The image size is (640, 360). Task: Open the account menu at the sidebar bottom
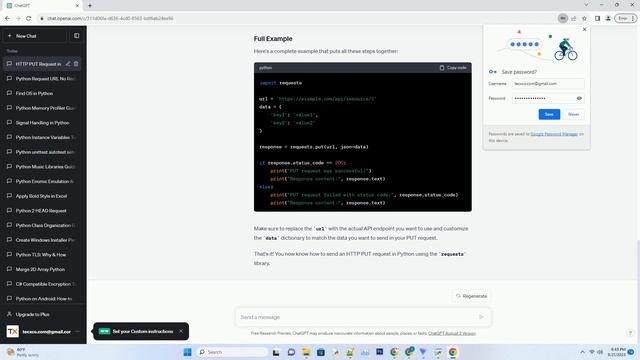click(x=43, y=331)
